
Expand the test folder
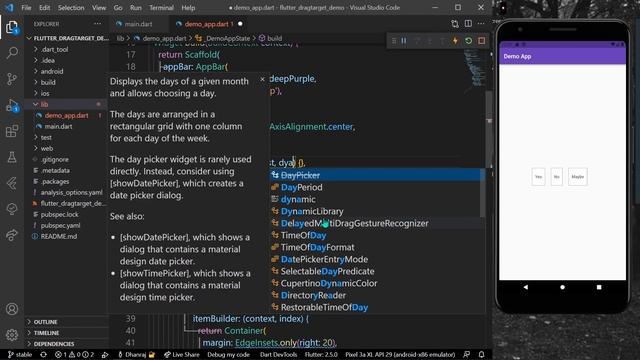[46, 137]
